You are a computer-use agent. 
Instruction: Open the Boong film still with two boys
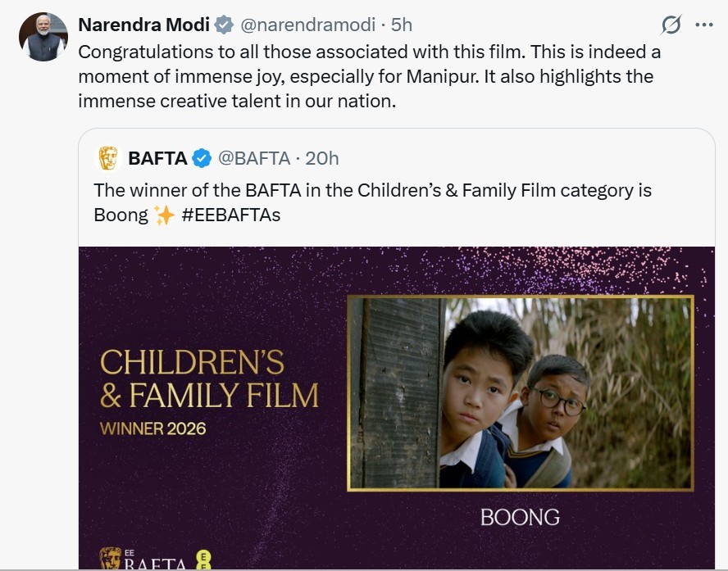coord(521,393)
